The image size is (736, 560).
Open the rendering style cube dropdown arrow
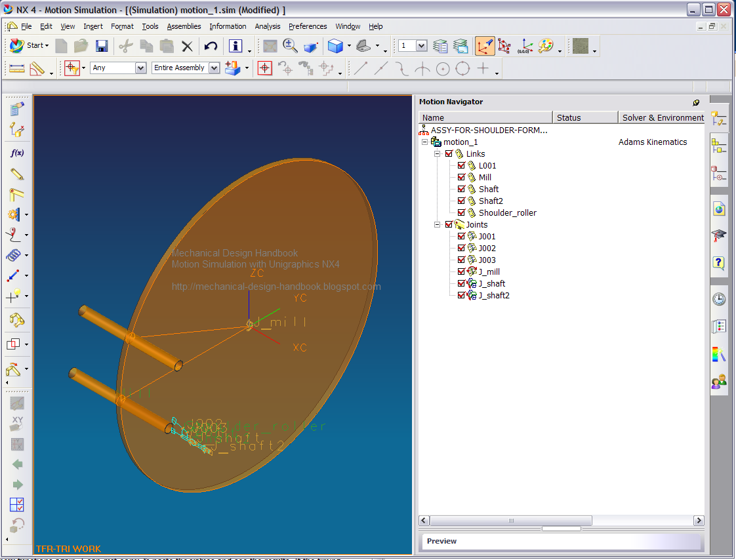click(x=349, y=45)
